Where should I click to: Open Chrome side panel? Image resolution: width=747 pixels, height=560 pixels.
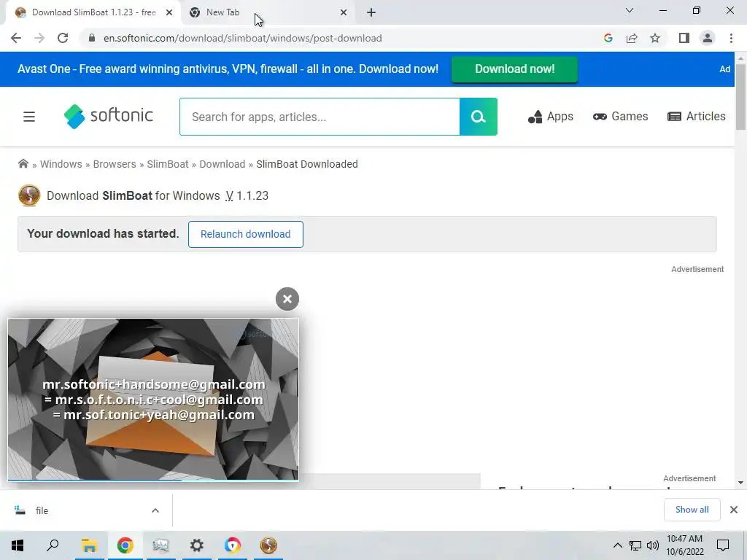(x=684, y=38)
